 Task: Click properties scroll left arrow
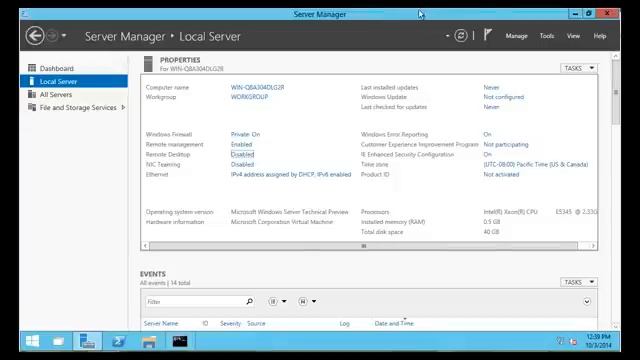click(145, 246)
